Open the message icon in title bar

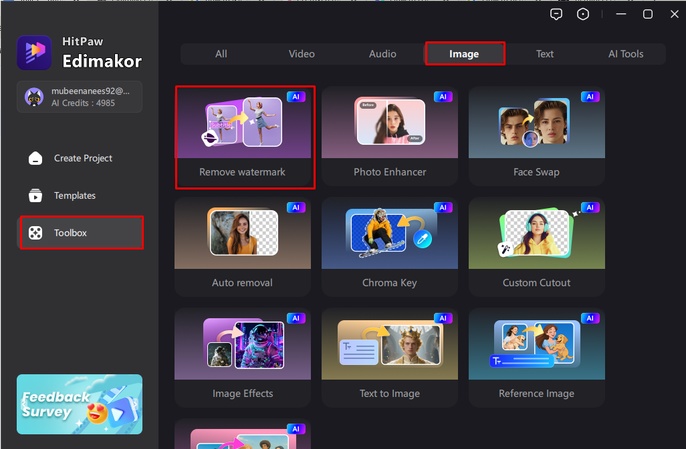click(556, 14)
